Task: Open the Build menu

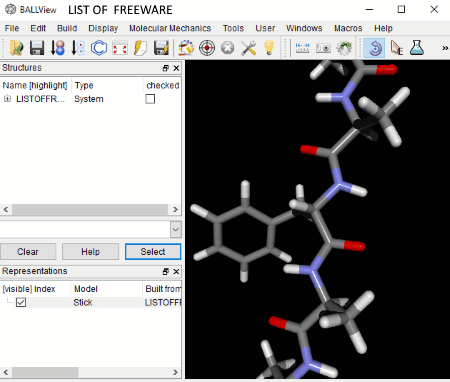Action: click(x=67, y=28)
